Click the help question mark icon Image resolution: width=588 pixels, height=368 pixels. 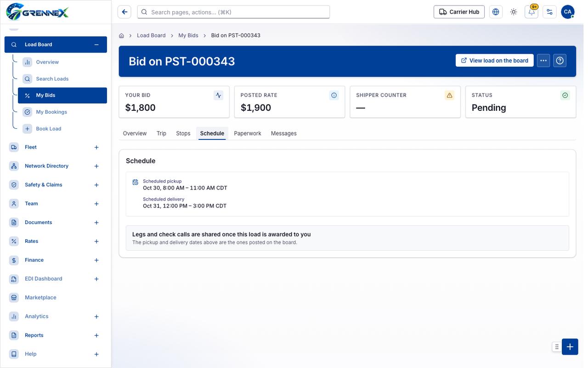(x=560, y=61)
